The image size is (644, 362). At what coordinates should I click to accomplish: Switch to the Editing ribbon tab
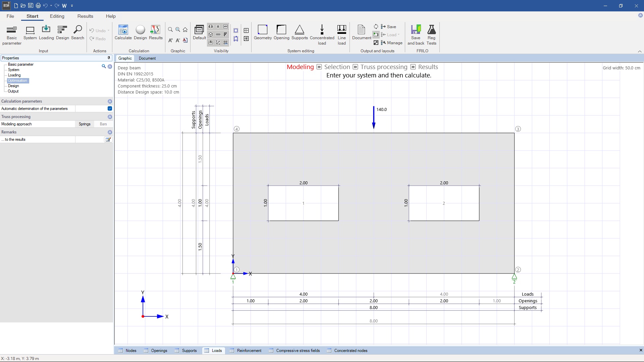tap(57, 16)
